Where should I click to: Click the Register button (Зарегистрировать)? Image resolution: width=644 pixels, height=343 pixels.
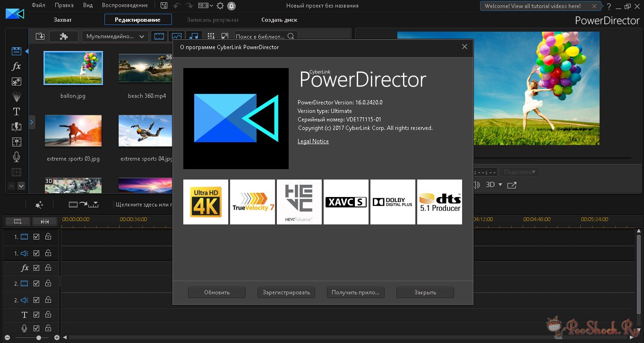coord(286,292)
